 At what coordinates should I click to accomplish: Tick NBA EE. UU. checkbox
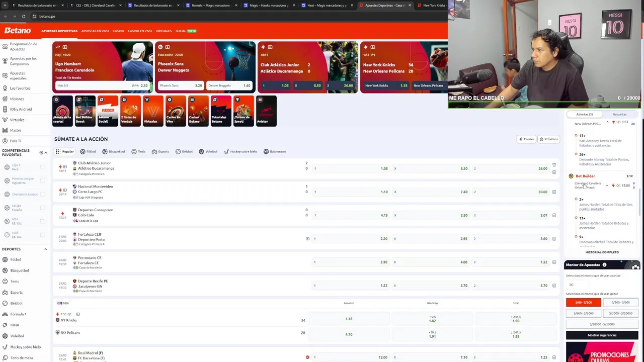click(42, 221)
